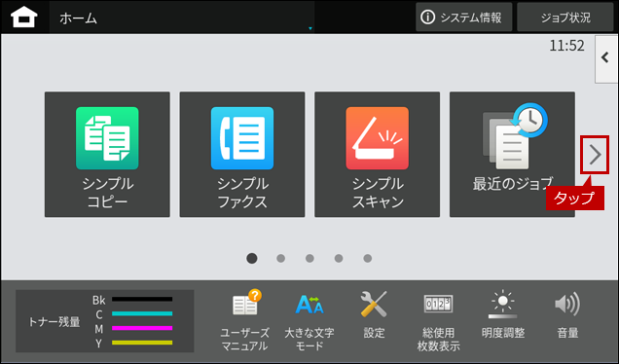Enable 大きな文字モード large text mode

point(309,320)
